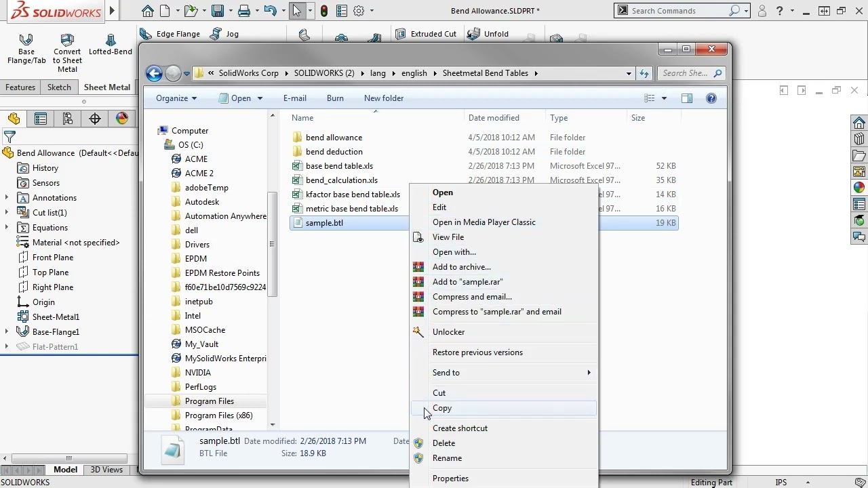Open the Send to submenu

505,373
